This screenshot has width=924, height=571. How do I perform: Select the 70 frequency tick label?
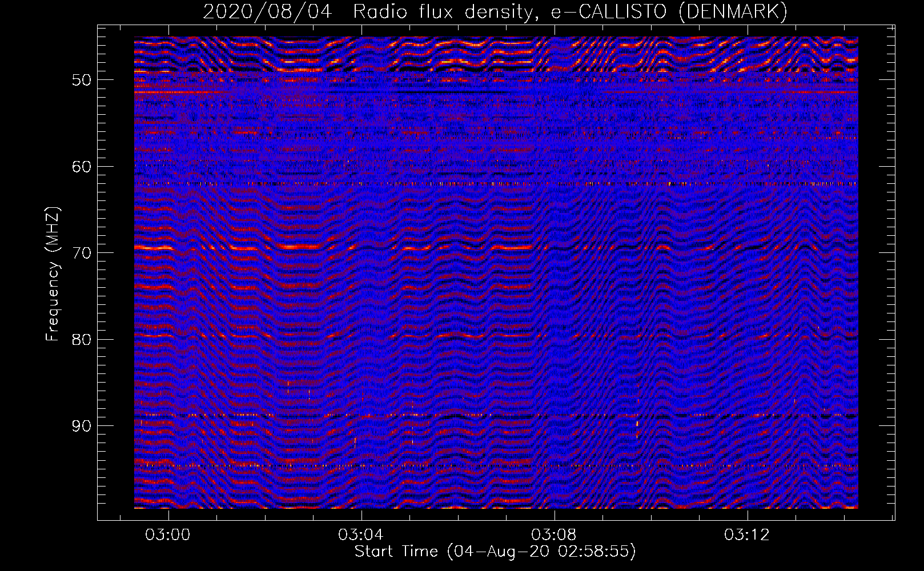pos(82,253)
